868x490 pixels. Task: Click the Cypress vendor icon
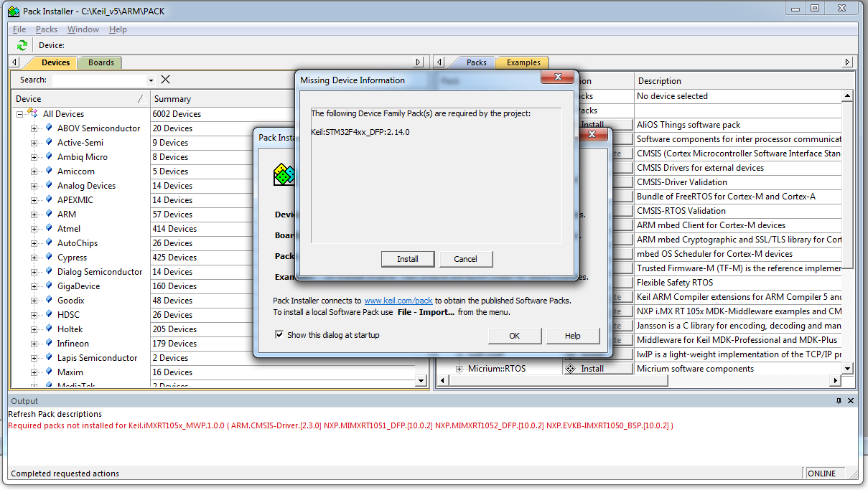point(50,258)
